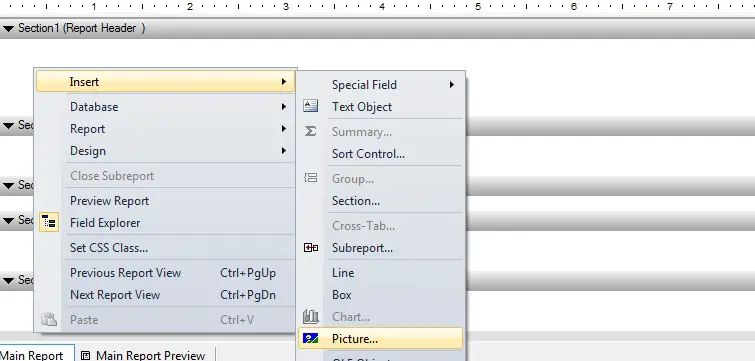755x361 pixels.
Task: Collapse Section1 Report Header triangle
Action: [x=8, y=29]
